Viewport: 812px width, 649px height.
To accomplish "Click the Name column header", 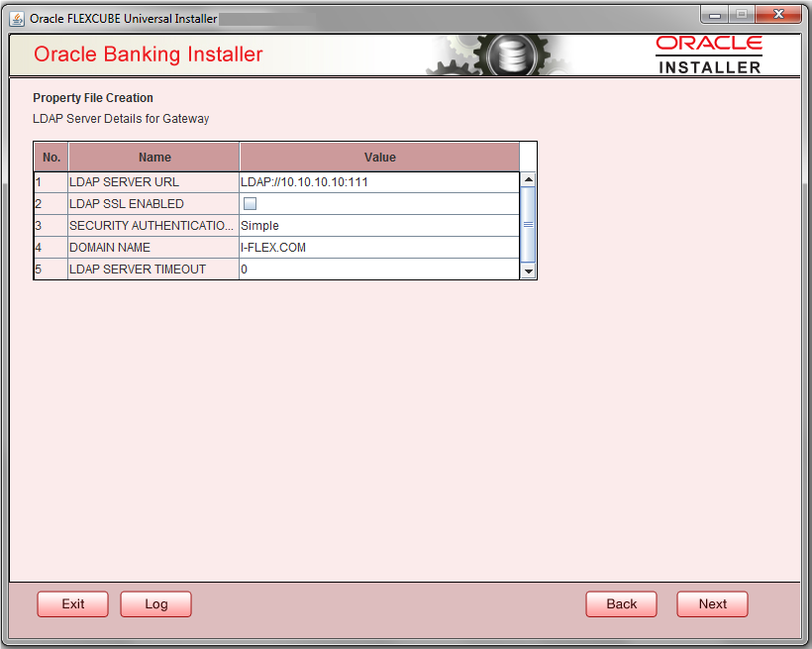I will pos(153,158).
